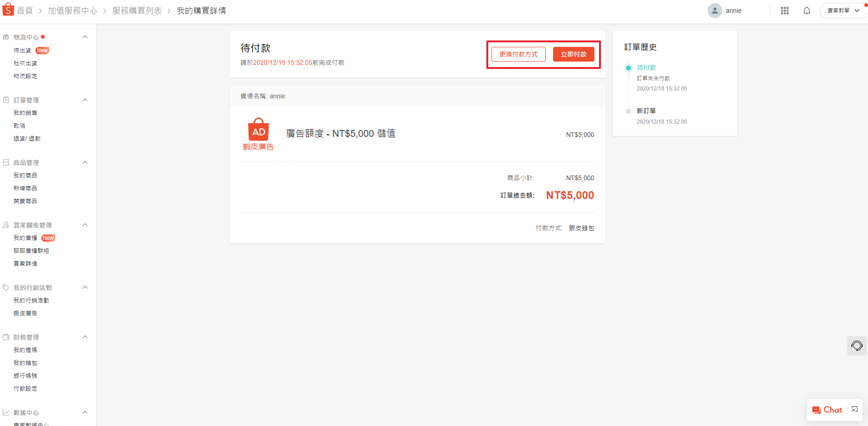The image size is (868, 426).
Task: Expand chat panel arrow icon
Action: (855, 409)
